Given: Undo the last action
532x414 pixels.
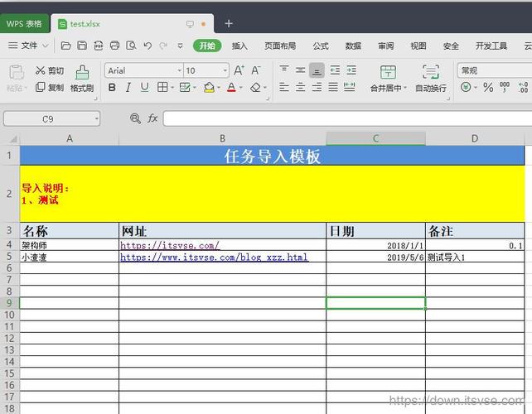Looking at the screenshot, I should pyautogui.click(x=148, y=46).
